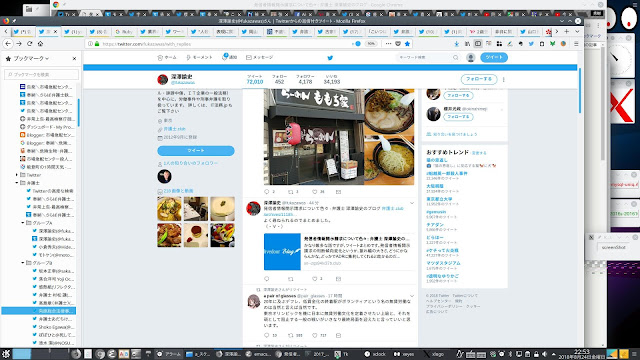Image resolution: width=640 pixels, height=360 pixels.
Task: Open Twitter ホーム navigation item
Action: [x=167, y=58]
